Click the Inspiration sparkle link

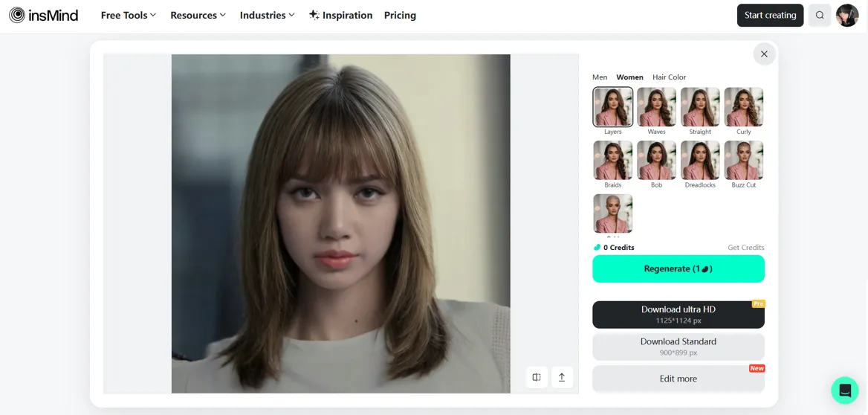[340, 15]
